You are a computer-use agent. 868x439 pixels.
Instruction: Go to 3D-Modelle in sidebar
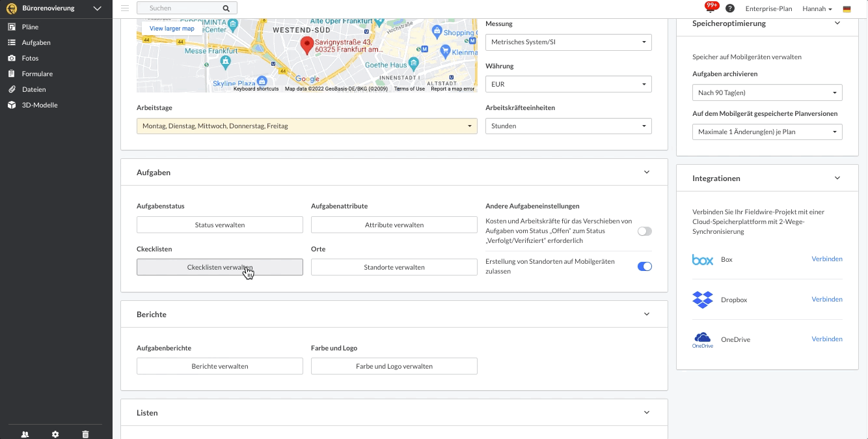[40, 105]
